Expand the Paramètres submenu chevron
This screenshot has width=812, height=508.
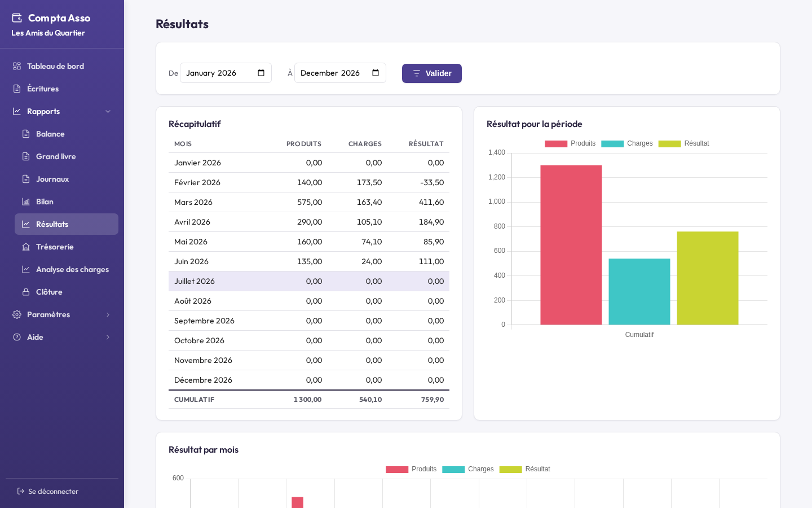[108, 314]
